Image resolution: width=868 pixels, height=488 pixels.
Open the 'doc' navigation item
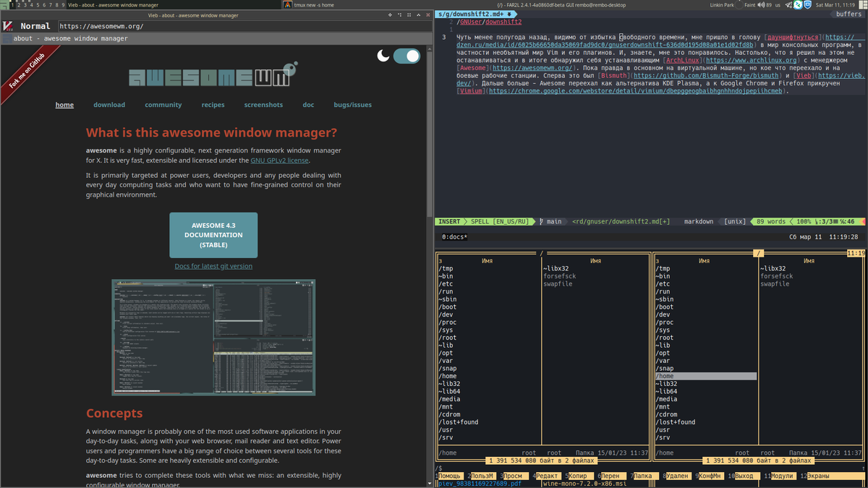click(x=309, y=105)
